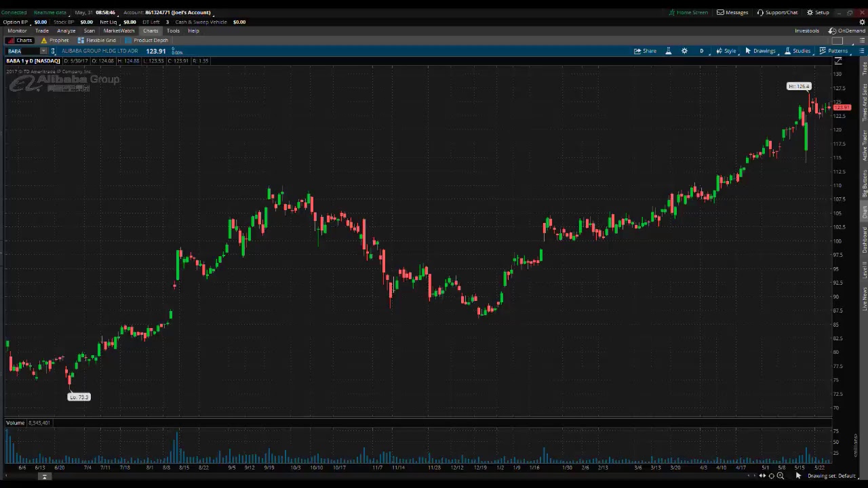This screenshot has width=868, height=488.
Task: Click scroll left small arrow at bottom
Action: [749, 476]
